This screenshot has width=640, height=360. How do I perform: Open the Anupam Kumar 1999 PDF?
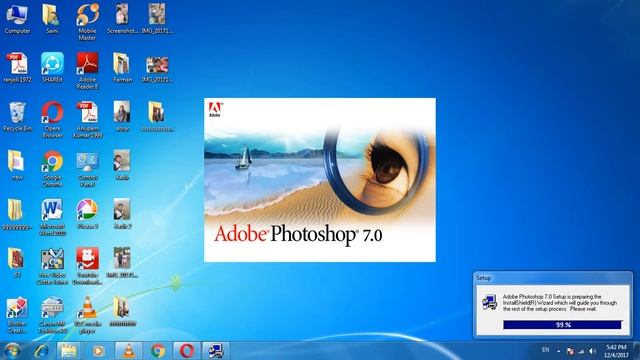click(x=87, y=120)
